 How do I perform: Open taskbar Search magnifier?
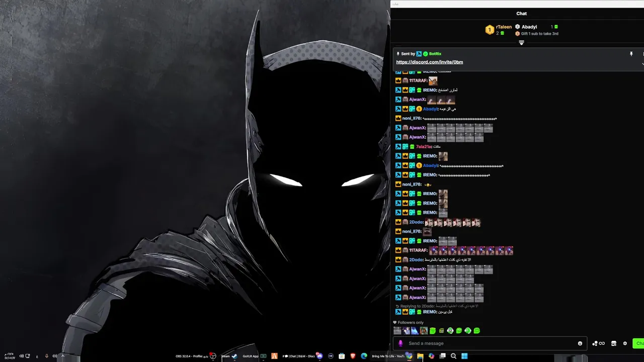[453, 356]
